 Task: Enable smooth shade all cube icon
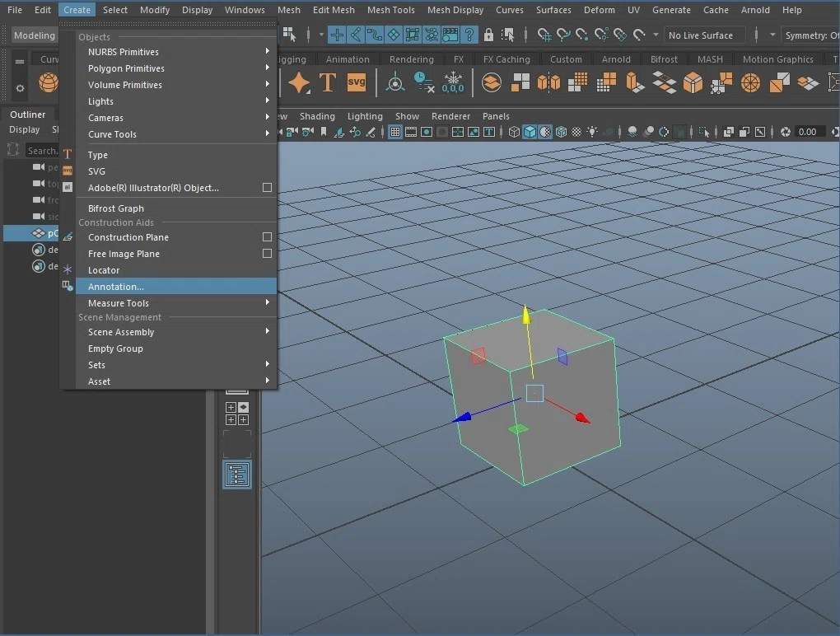[530, 132]
